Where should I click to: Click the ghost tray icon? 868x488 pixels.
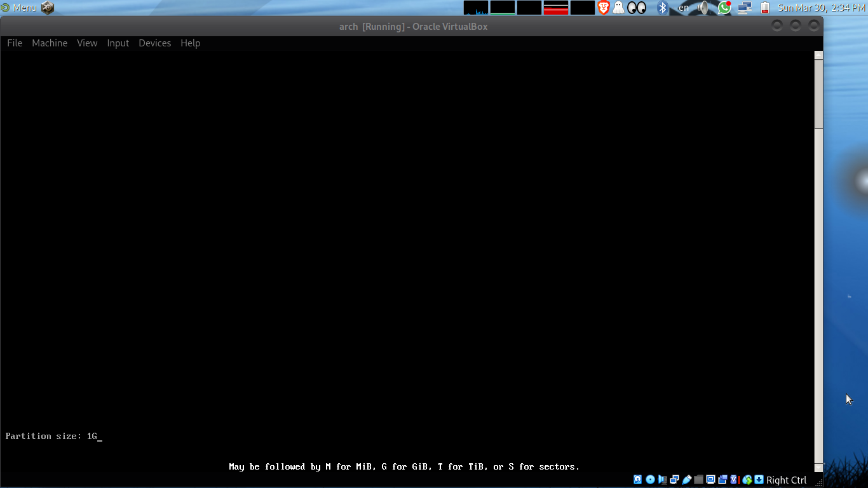[x=618, y=8]
